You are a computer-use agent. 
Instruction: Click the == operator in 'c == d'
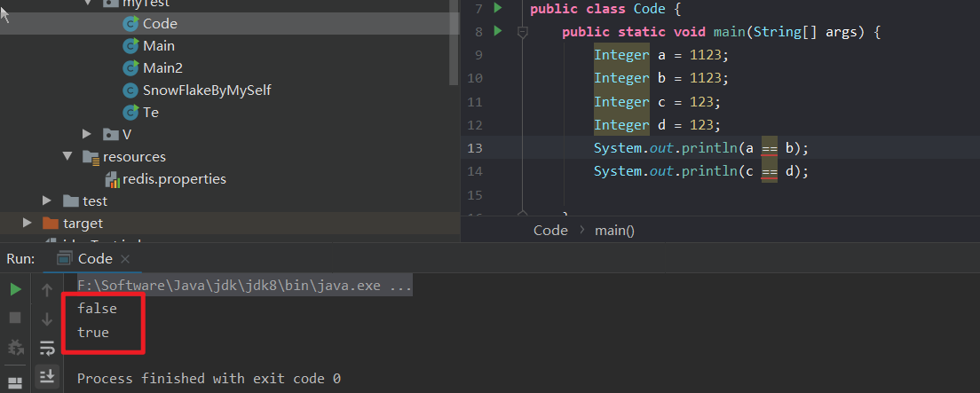pyautogui.click(x=770, y=172)
